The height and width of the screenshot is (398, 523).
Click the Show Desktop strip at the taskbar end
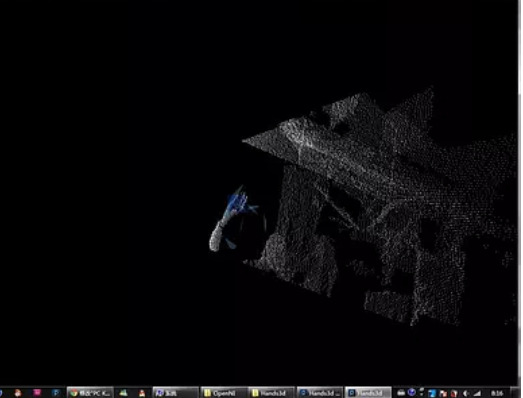[515, 393]
